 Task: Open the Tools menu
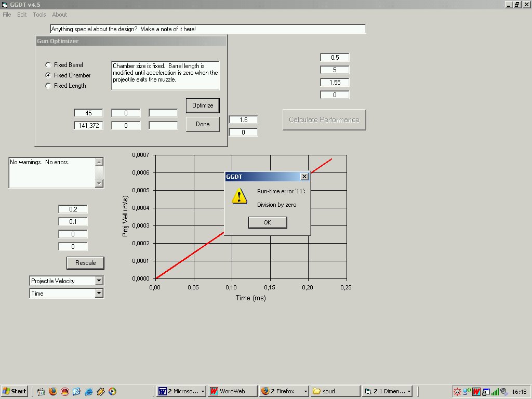pyautogui.click(x=39, y=15)
